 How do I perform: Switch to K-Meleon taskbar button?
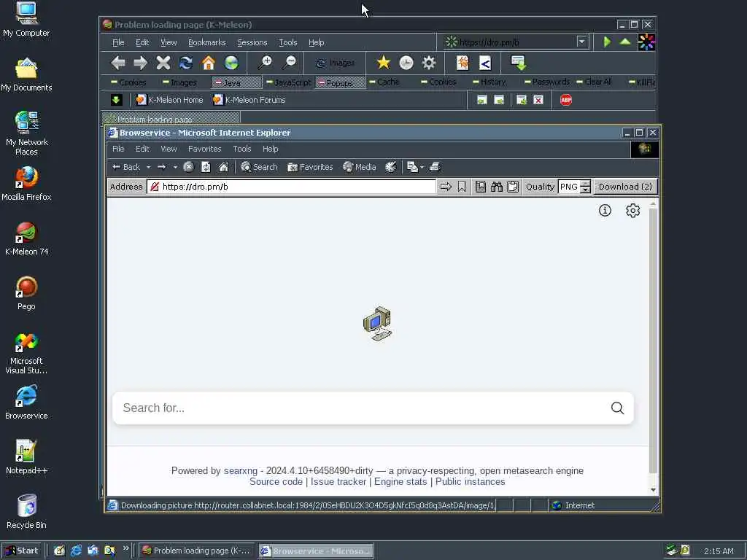point(197,551)
